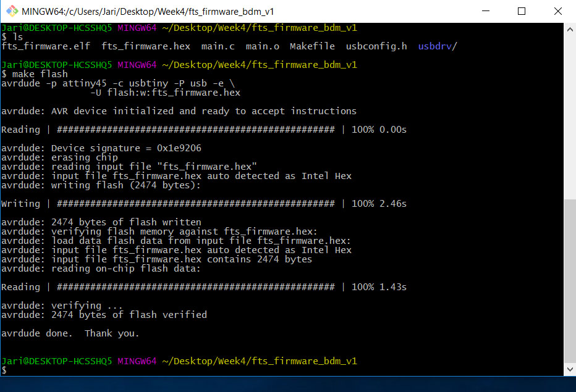Click 'Device signature = 0x1e9206' line
Viewport: 576px width, 392px height.
[x=101, y=148]
